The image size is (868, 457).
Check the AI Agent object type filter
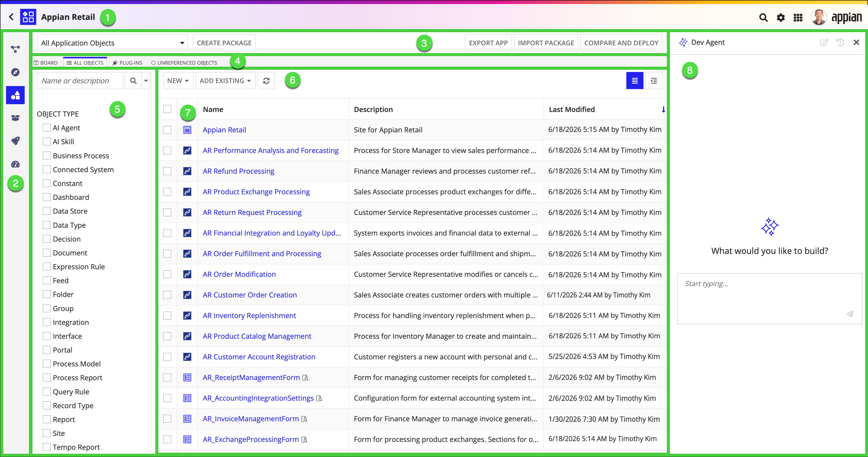47,128
